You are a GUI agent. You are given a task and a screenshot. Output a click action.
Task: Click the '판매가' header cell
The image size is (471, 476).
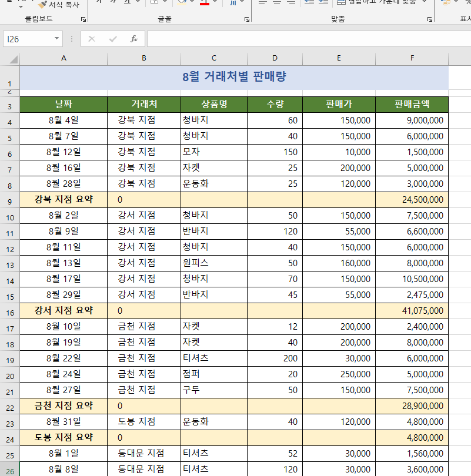(x=339, y=105)
